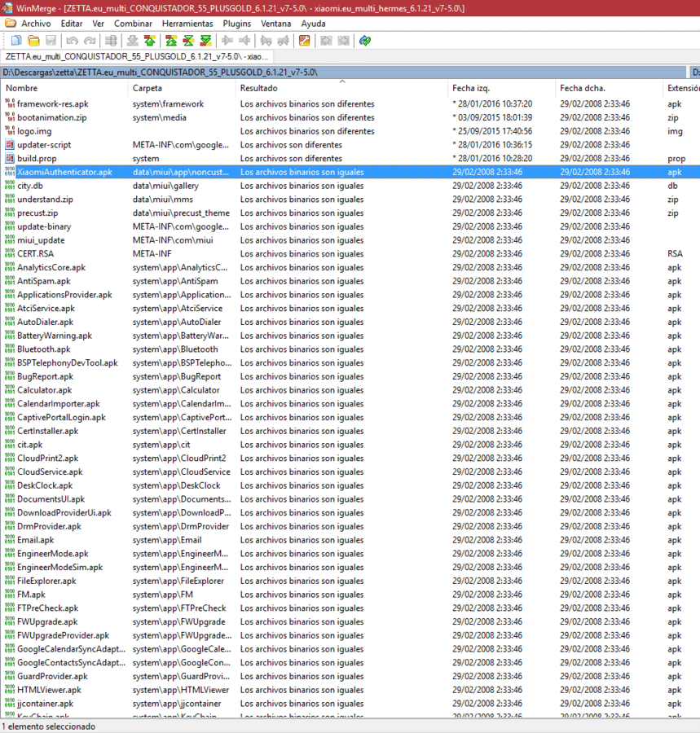Click the Copy all to right icon
This screenshot has width=700, height=733.
326,41
